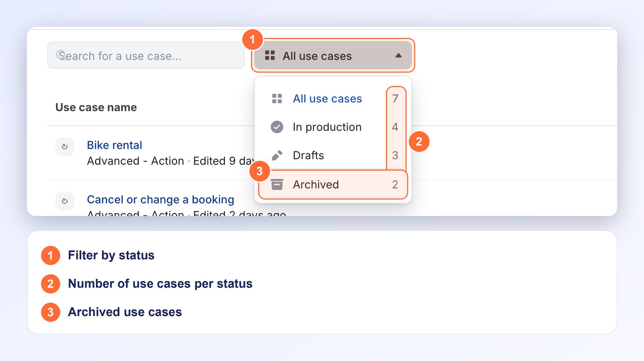644x361 pixels.
Task: Show Archived use cases
Action: [x=333, y=184]
